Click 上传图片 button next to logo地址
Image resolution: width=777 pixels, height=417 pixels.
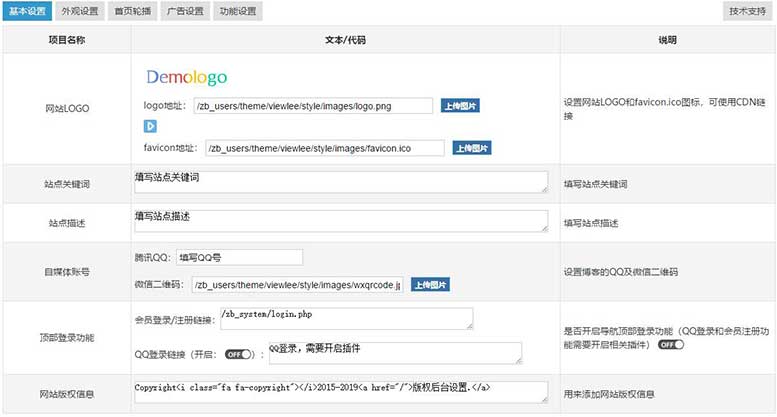point(460,105)
